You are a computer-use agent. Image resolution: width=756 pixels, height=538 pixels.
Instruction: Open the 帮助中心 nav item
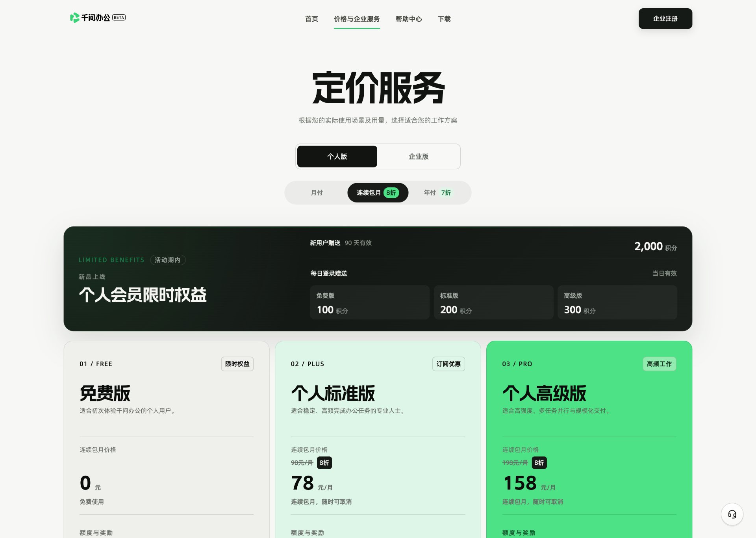(x=409, y=19)
